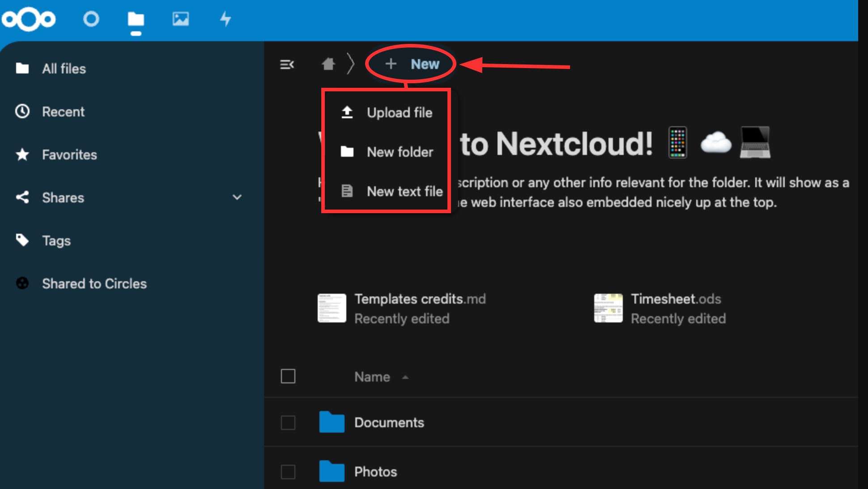Choose Upload file from the New menu

pos(400,112)
